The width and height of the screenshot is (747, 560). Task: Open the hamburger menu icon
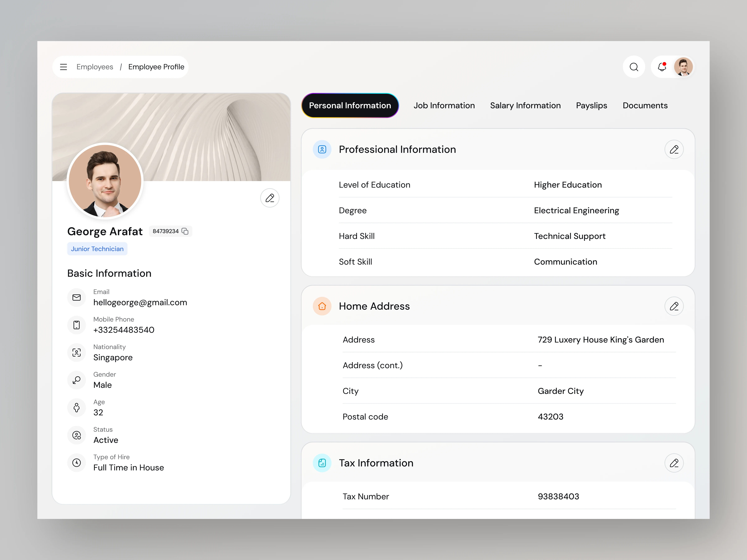63,67
